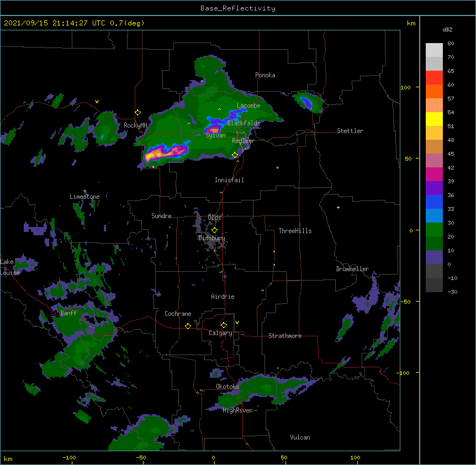The image size is (476, 465).
Task: Click the yellow V marker east of Calgary
Action: click(237, 323)
